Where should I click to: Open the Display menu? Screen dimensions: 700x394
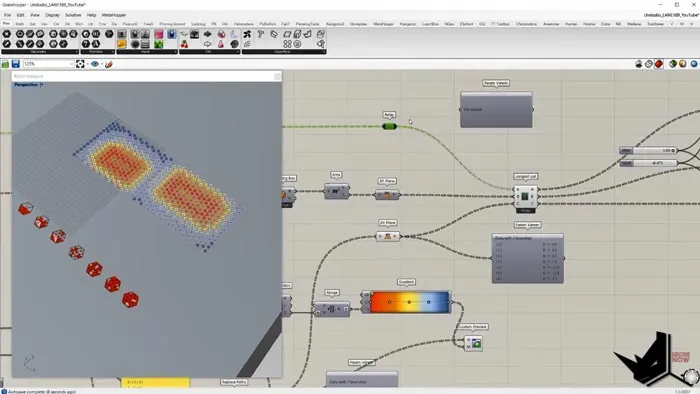(x=52, y=15)
